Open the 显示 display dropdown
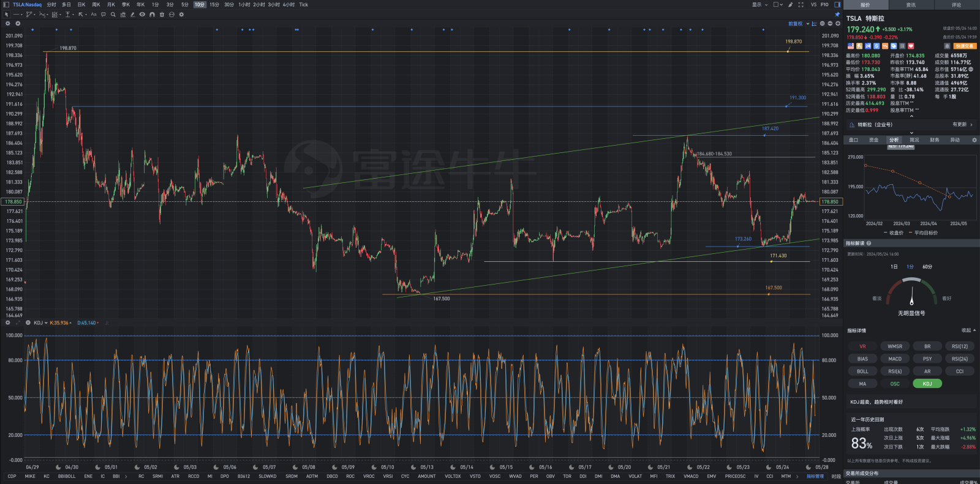 [759, 4]
